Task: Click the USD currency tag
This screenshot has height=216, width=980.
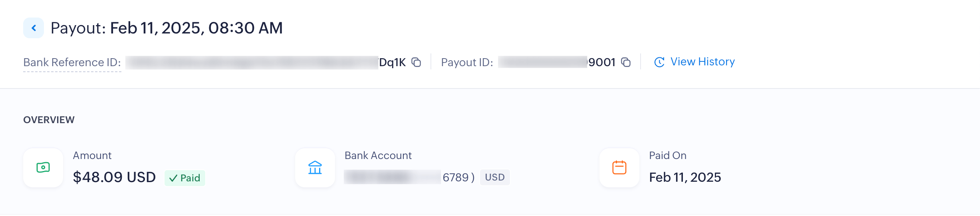Action: click(494, 177)
